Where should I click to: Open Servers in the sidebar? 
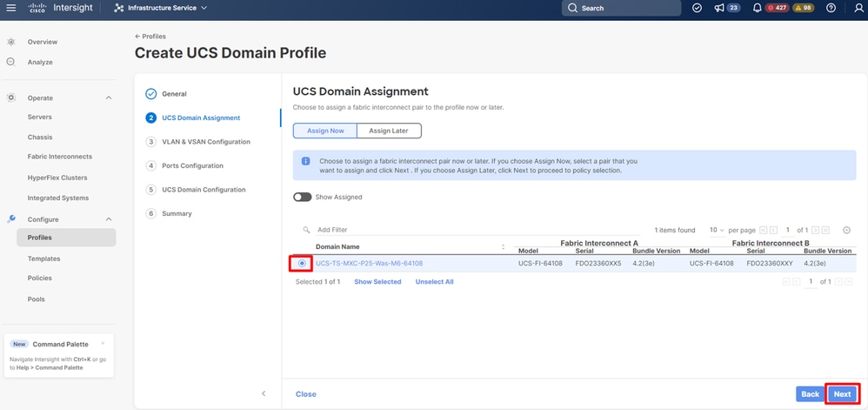click(40, 117)
